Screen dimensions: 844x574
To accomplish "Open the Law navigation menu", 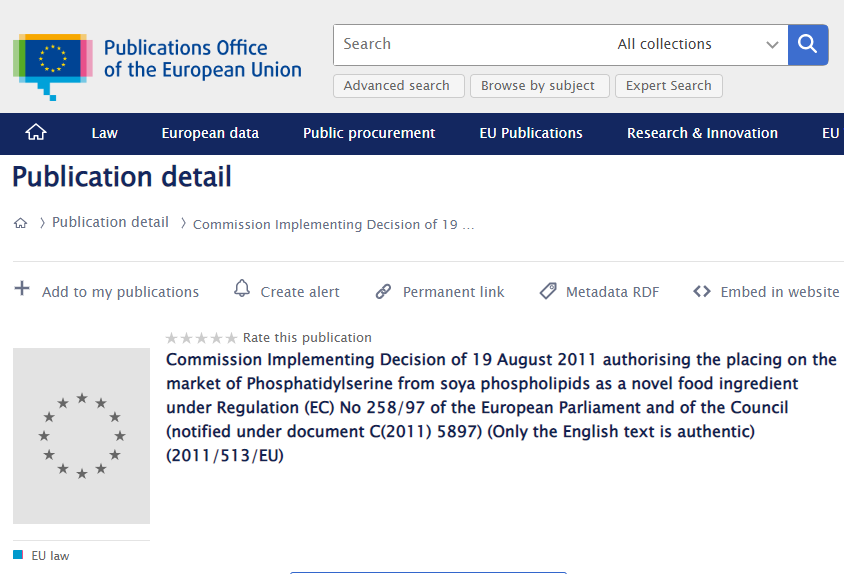I will coord(104,133).
